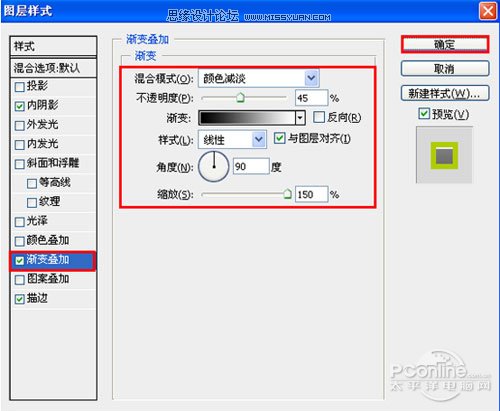The width and height of the screenshot is (500, 411).
Task: Enable the 外发光 checkbox
Action: pos(20,126)
